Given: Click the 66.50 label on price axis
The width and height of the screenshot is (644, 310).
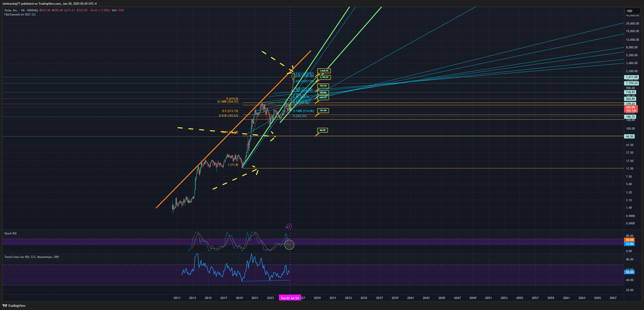Looking at the screenshot, I should (630, 136).
